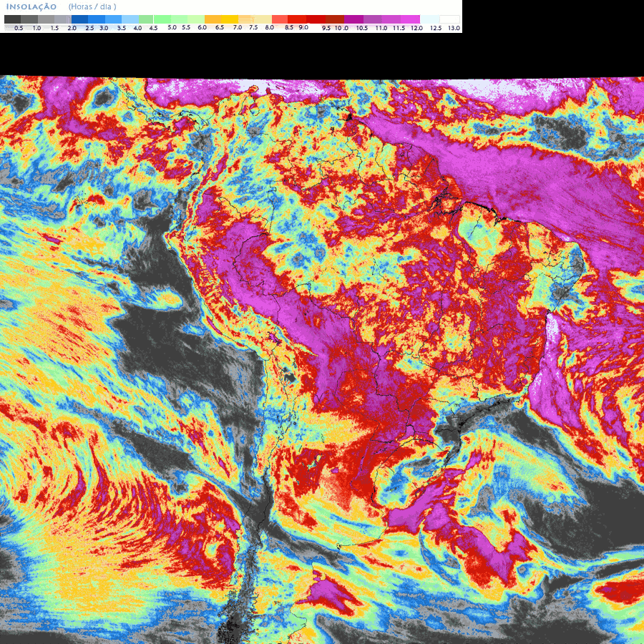This screenshot has width=644, height=644.
Task: Click the 3.5 scale label
Action: (x=122, y=28)
